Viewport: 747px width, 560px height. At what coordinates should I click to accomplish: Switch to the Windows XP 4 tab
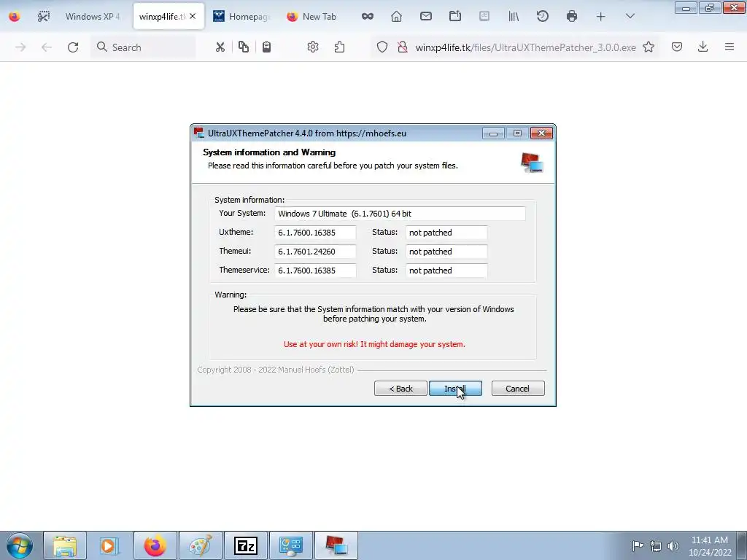point(93,17)
